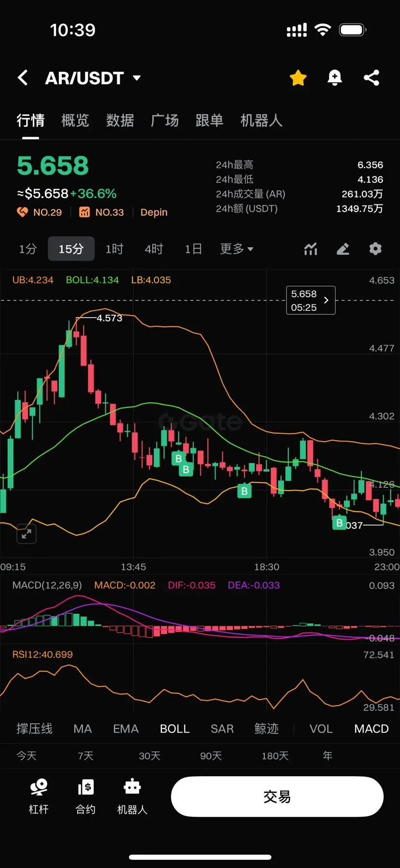Switch to the 概览 tab

(75, 120)
